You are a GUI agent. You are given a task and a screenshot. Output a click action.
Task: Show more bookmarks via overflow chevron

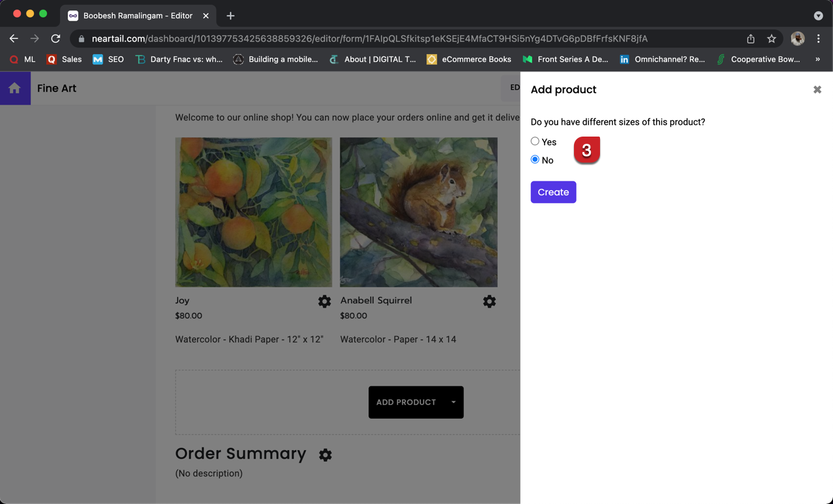[x=817, y=59]
